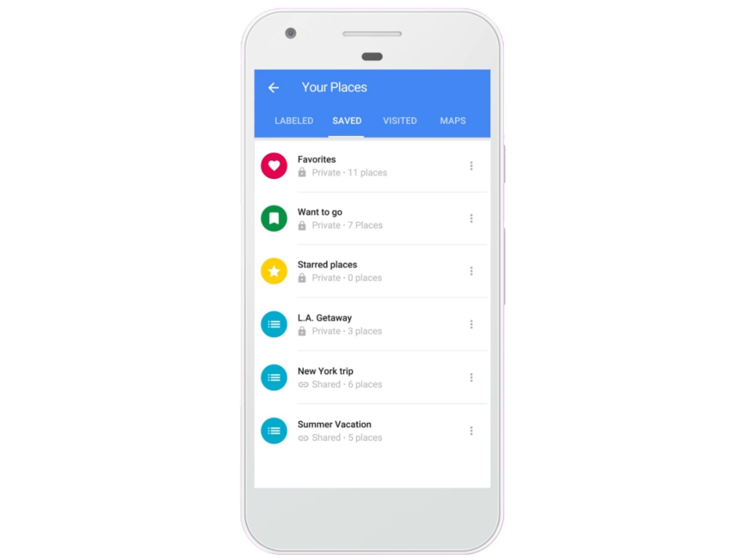Select the MAPS tab

(453, 121)
